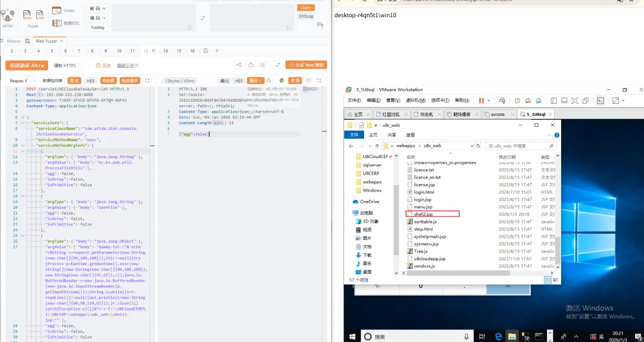Maximize the request editor panel
This screenshot has width=644, height=342.
(147, 81)
